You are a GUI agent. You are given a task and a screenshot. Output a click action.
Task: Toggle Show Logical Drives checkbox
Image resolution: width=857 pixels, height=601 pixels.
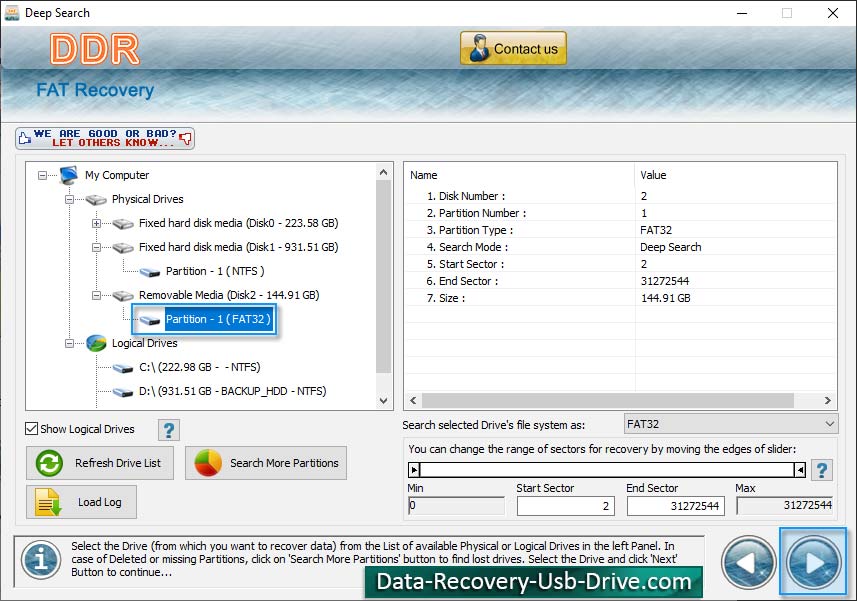[31, 429]
